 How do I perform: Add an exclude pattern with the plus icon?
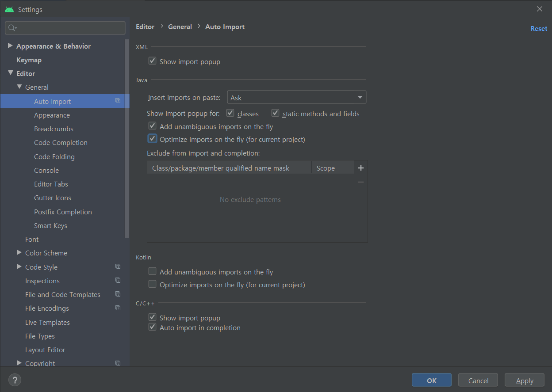pos(361,168)
